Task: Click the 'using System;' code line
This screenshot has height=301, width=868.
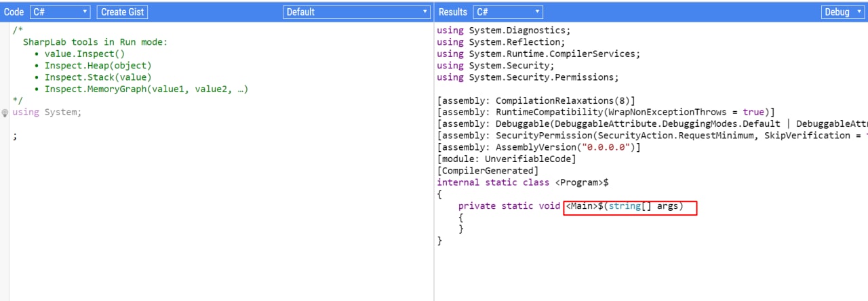Action: [47, 112]
